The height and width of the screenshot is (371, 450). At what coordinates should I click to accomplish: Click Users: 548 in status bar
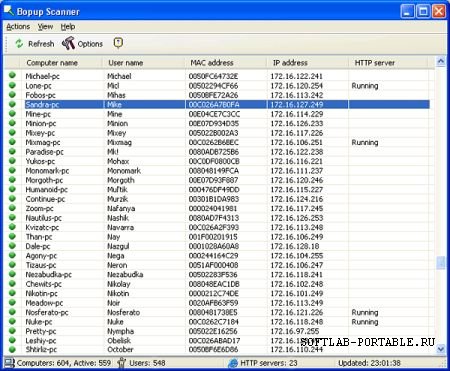(147, 363)
